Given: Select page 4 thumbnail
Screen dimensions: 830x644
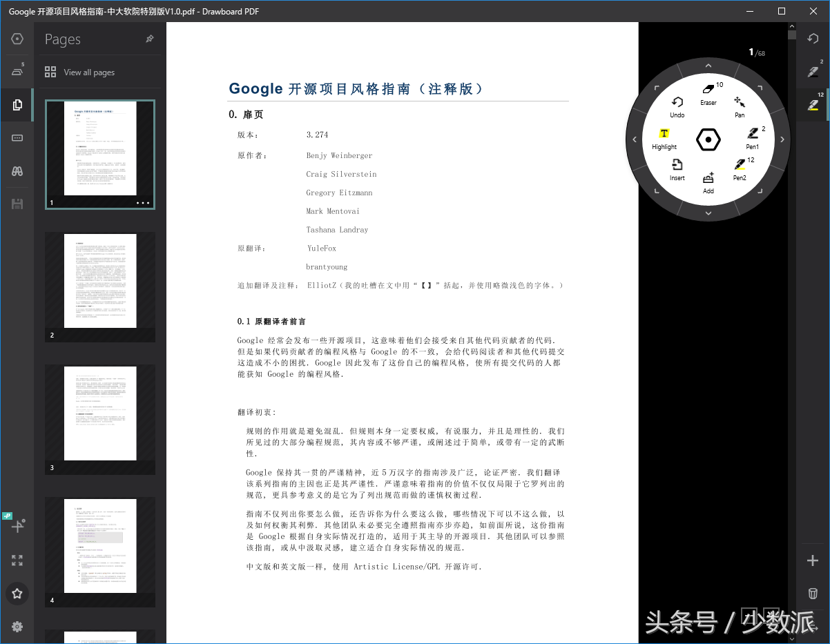Looking at the screenshot, I should (100, 552).
